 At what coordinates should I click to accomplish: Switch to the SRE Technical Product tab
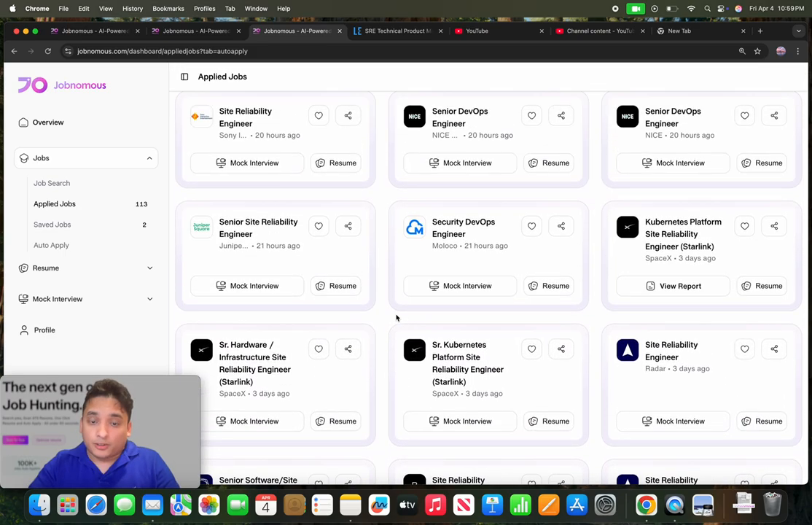398,31
